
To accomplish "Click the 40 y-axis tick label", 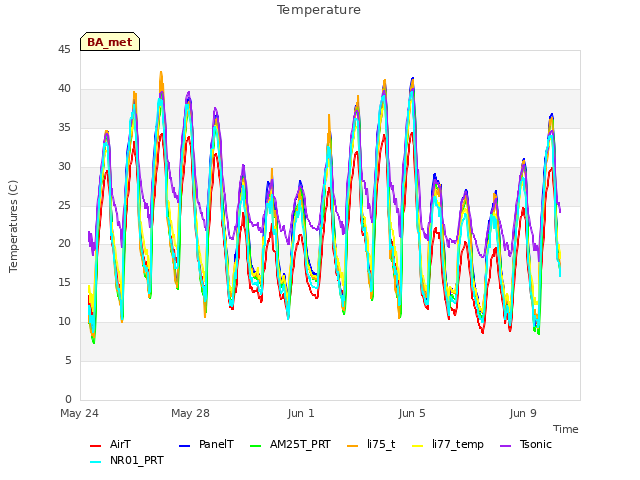I will (64, 89).
